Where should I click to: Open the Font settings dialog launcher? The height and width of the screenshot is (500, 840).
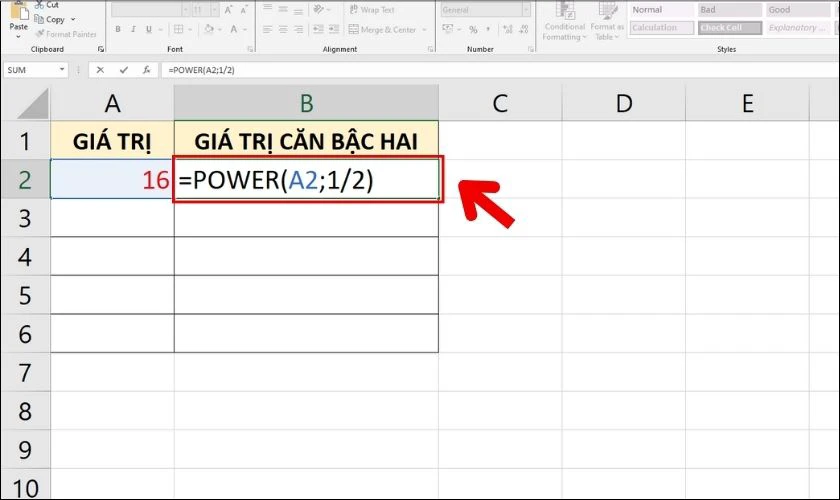250,49
